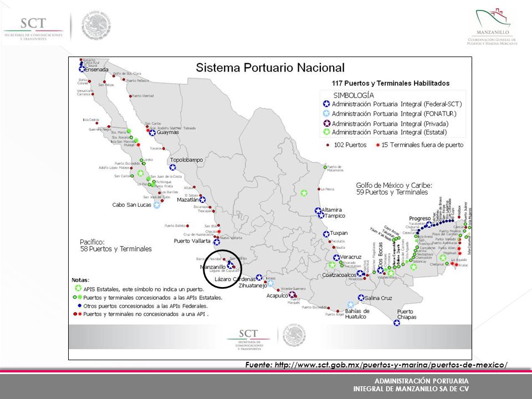Click the Bahías de Huatulco light-blue star

[x=350, y=305]
